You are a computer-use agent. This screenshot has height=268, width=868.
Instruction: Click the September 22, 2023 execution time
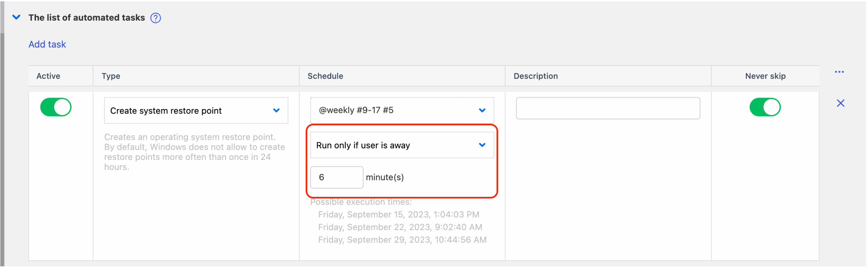pyautogui.click(x=400, y=227)
